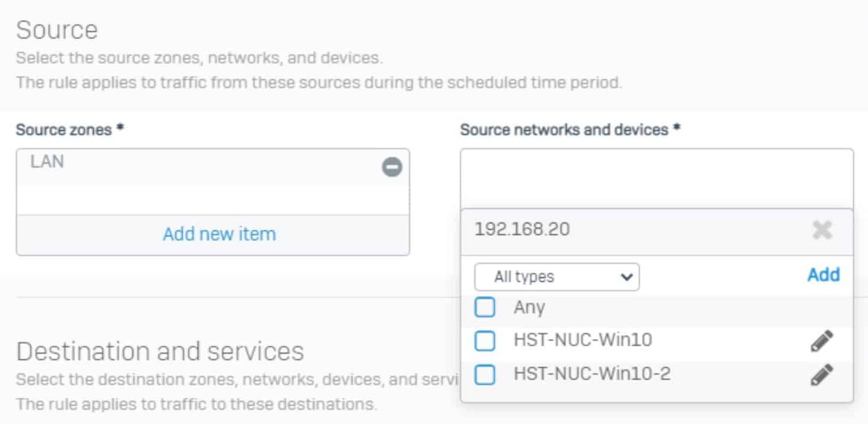This screenshot has height=424, width=868.
Task: Click the Source networks and devices box
Action: point(657,178)
